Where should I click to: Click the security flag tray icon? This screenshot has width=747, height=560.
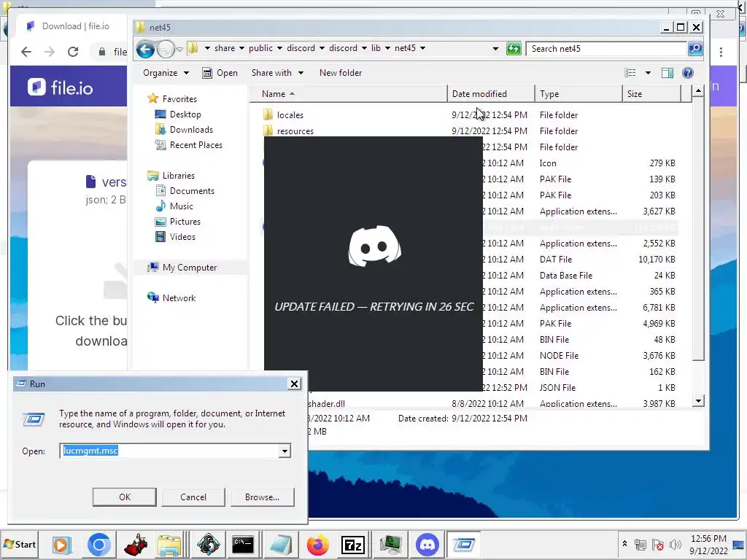[658, 544]
